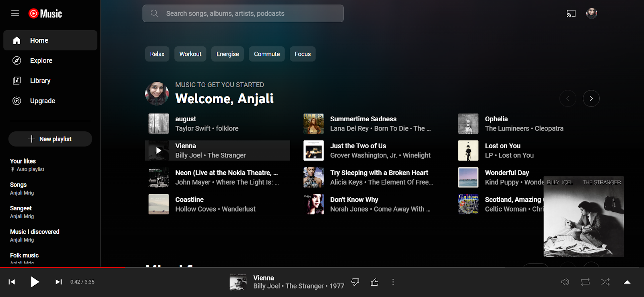Click the search songs input field
This screenshot has height=297, width=644.
(x=243, y=13)
